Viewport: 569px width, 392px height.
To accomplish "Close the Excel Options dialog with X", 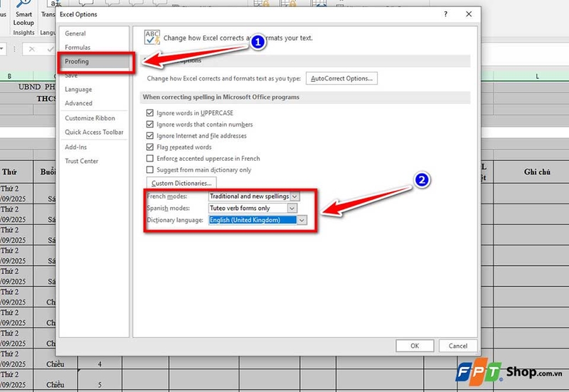I will [469, 14].
